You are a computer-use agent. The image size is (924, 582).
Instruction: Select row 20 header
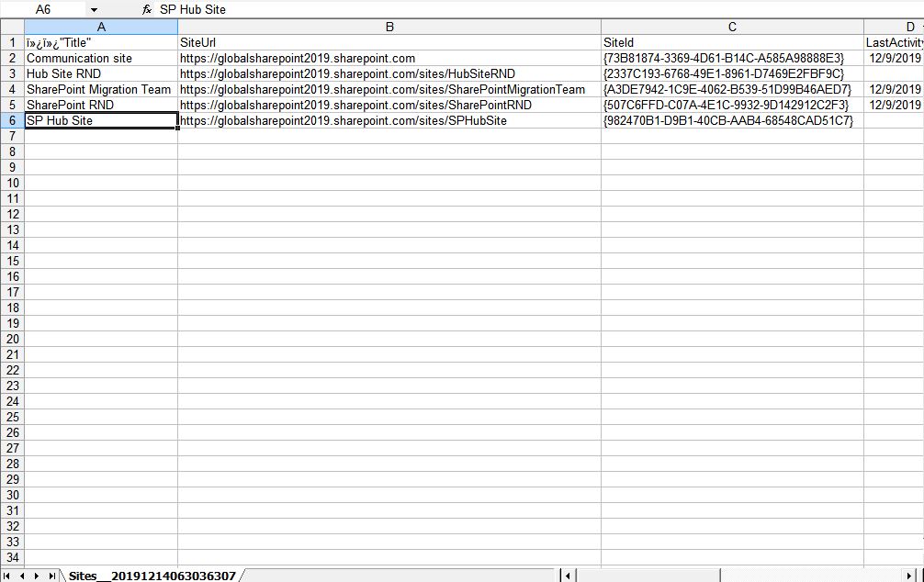click(x=12, y=339)
